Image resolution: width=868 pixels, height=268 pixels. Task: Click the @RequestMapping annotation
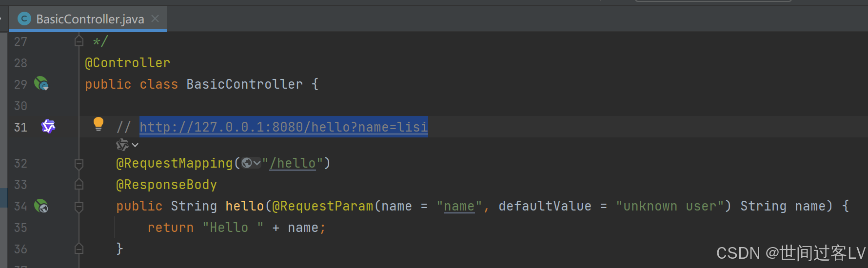175,163
